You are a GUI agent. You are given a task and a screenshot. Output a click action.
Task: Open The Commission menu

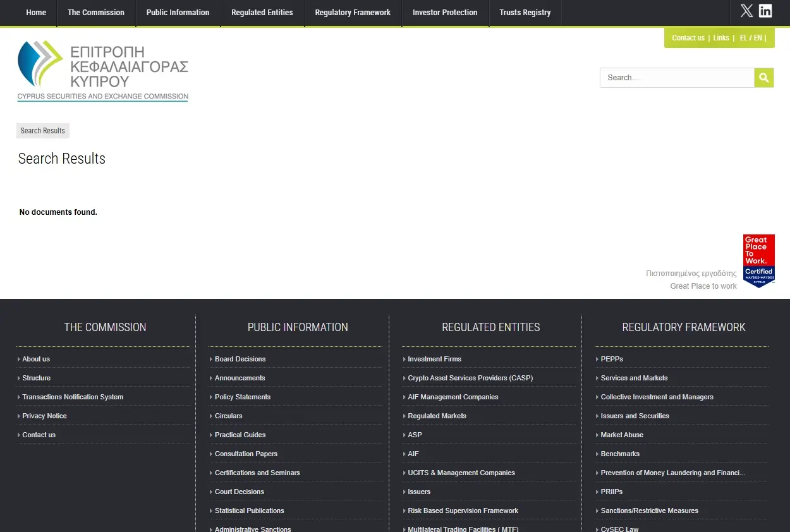pyautogui.click(x=96, y=13)
